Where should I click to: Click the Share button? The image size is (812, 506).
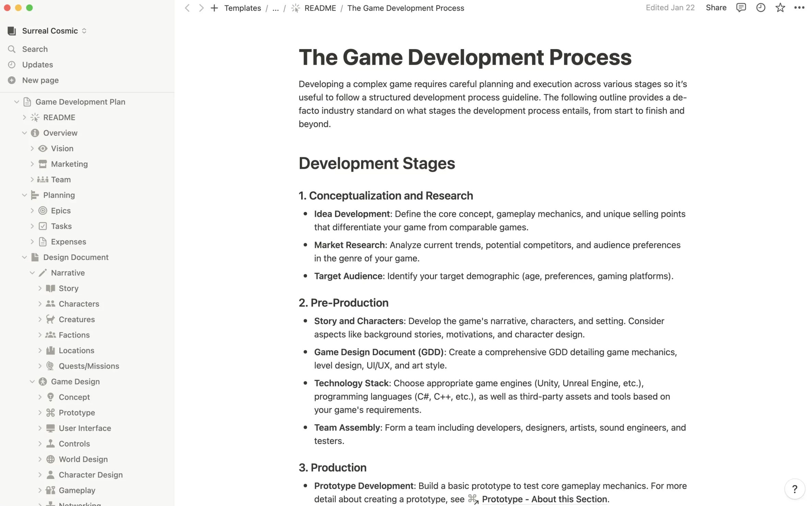click(x=716, y=8)
